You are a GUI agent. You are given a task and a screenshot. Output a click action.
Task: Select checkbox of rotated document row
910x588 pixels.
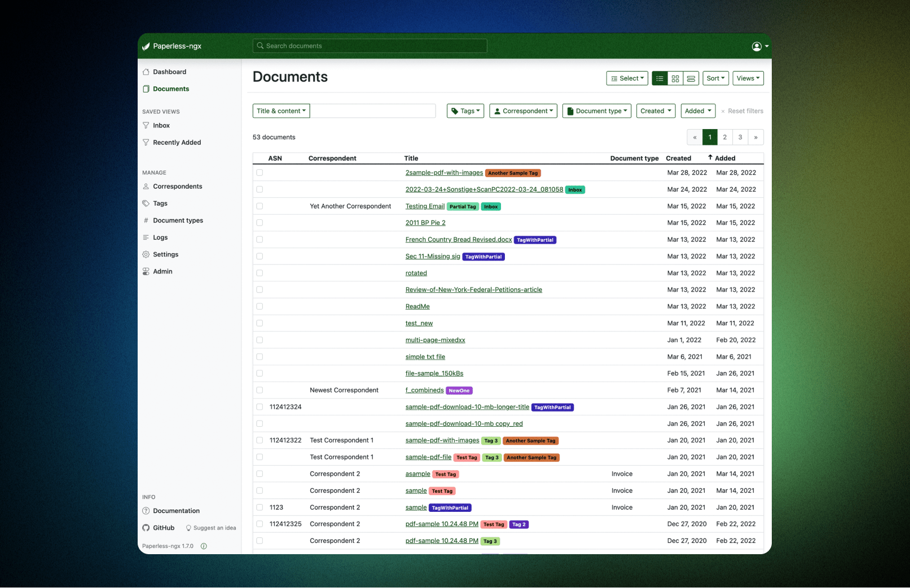[x=260, y=273]
